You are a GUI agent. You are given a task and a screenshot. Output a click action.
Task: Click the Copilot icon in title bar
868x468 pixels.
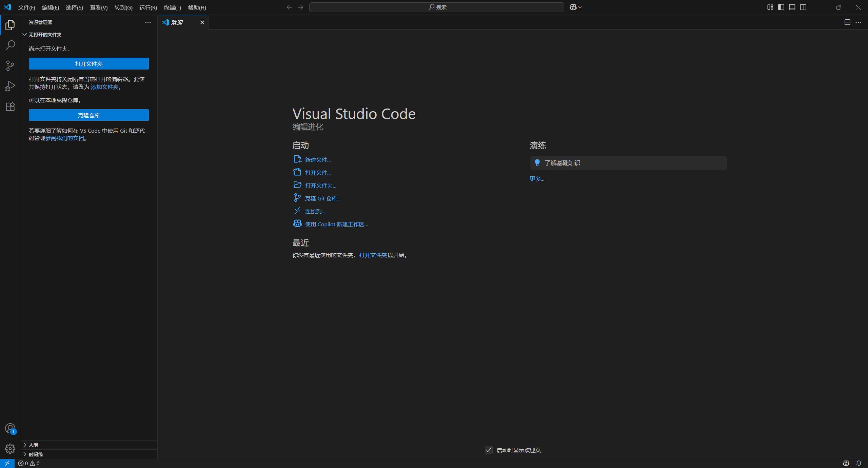coord(573,7)
